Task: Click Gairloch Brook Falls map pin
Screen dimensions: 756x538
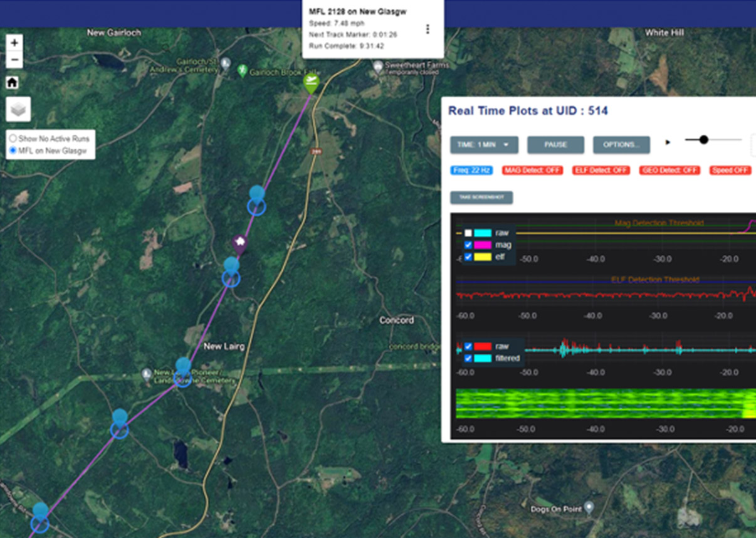Action: pyautogui.click(x=242, y=71)
